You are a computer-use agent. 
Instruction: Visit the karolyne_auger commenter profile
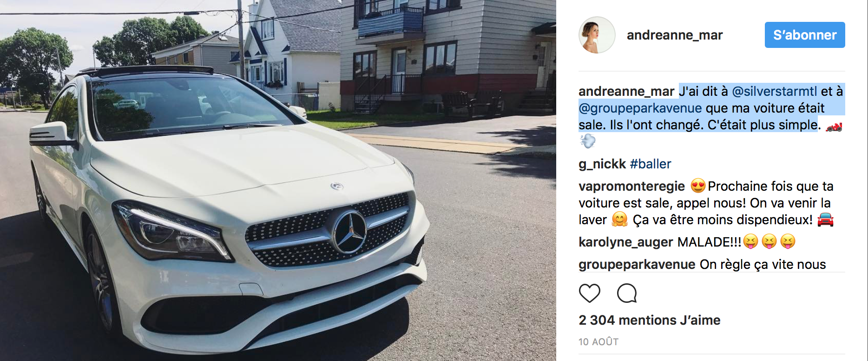coord(626,242)
